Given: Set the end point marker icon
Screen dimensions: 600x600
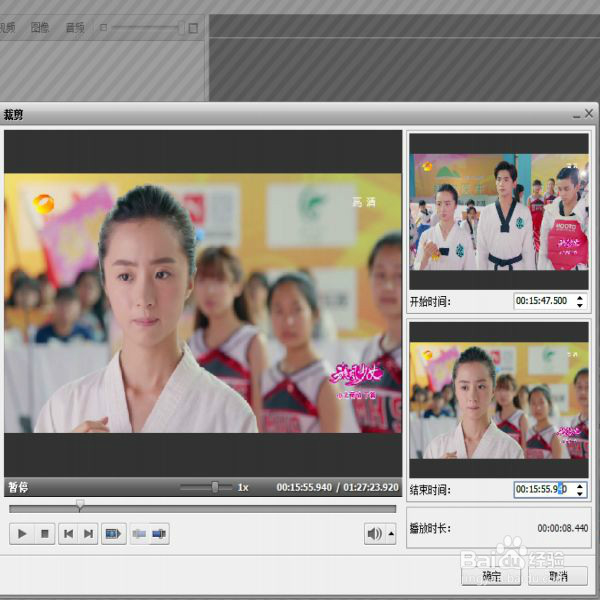Looking at the screenshot, I should [159, 533].
